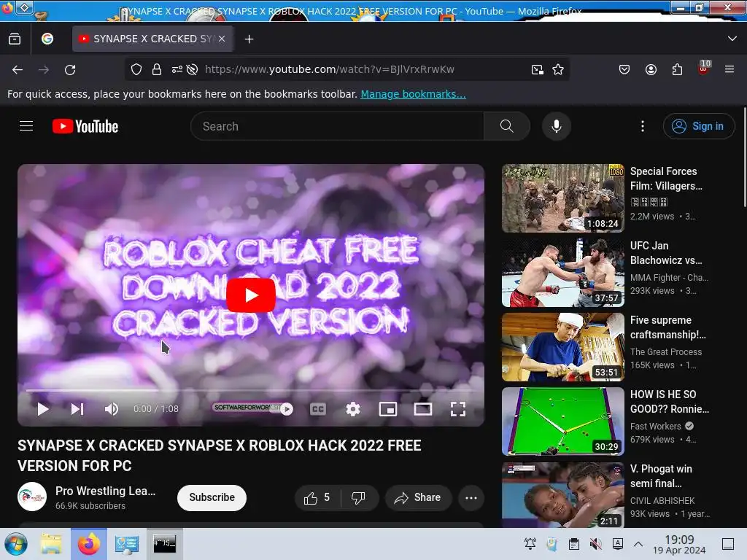Screen dimensions: 747x560
Task: Like the video with thumbs up
Action: (318, 497)
